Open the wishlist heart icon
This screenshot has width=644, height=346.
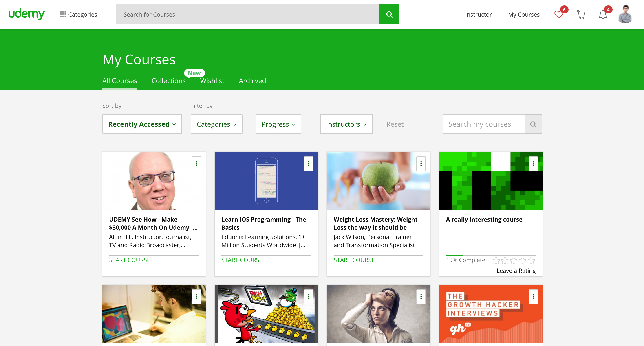click(x=558, y=15)
